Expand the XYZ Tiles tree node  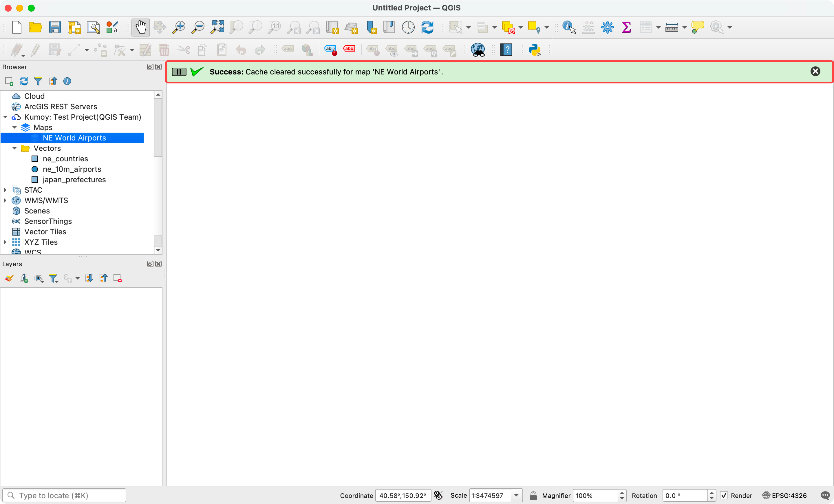[x=6, y=242]
